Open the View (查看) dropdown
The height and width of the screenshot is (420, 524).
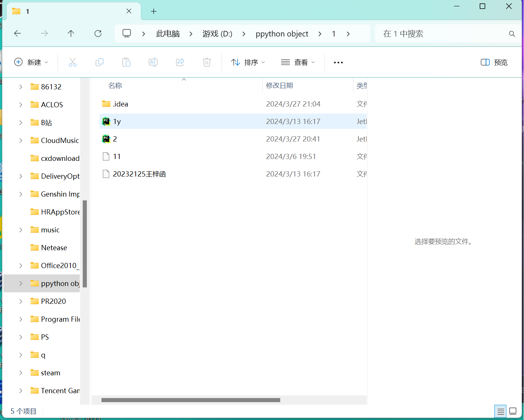point(298,62)
